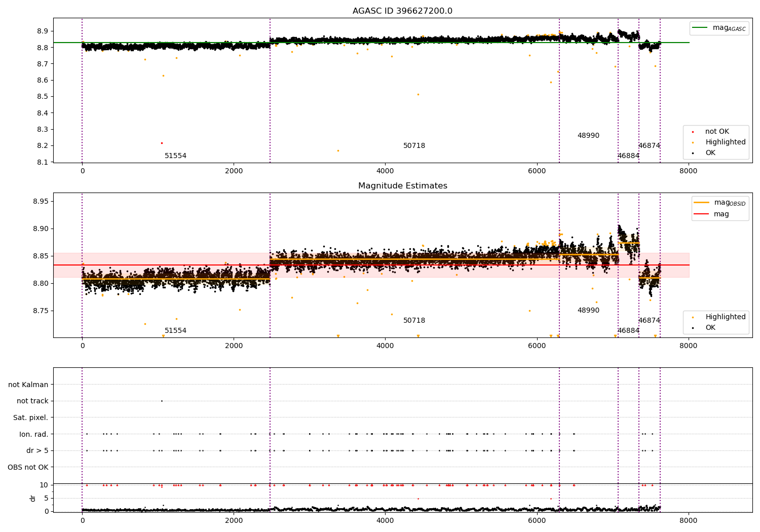This screenshot has width=760, height=532.
Task: Click the 5 tick on the dr axis
Action: tap(46, 499)
